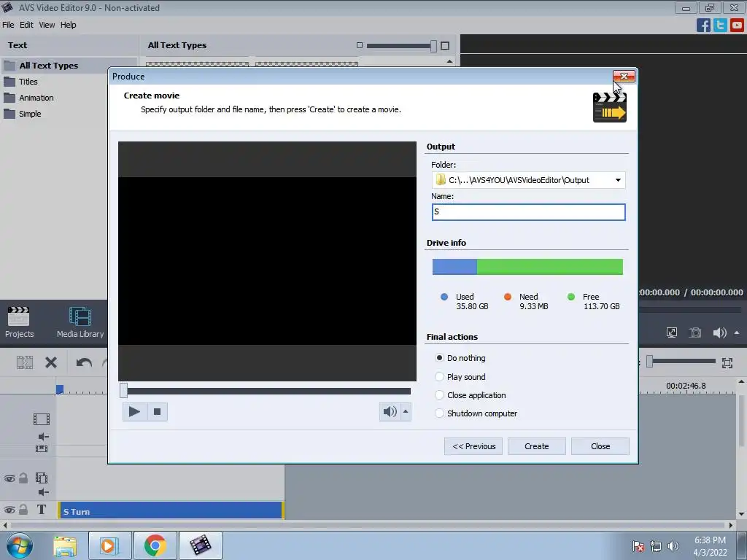
Task: Open the Help menu
Action: click(x=68, y=25)
